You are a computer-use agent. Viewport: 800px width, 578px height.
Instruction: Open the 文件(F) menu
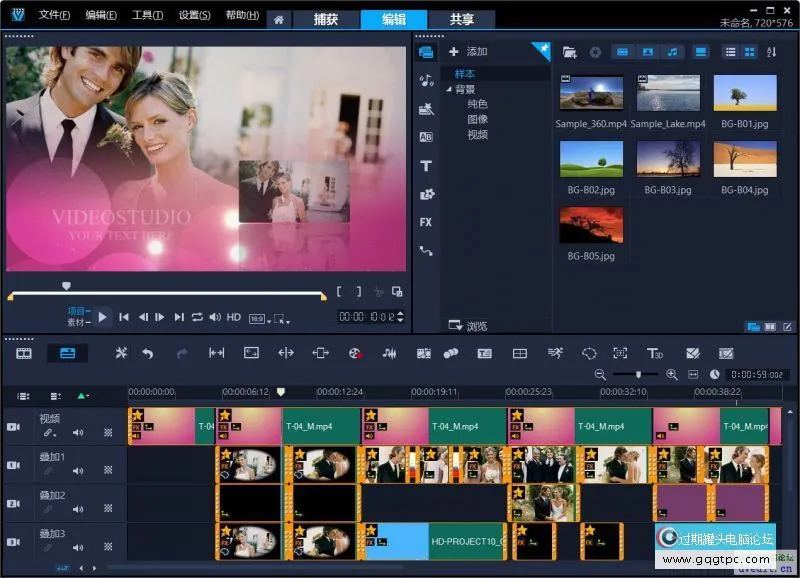pyautogui.click(x=54, y=16)
